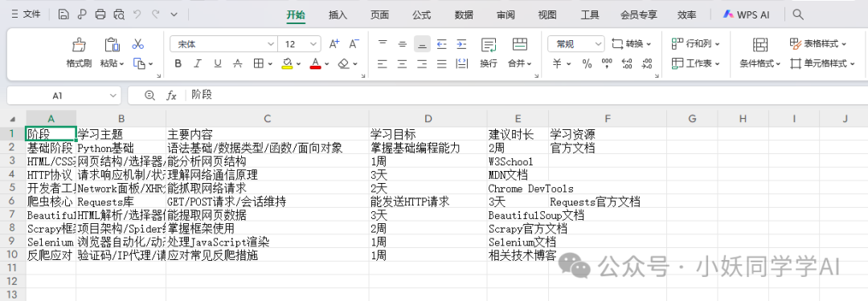Toggle Bold formatting
868x301 pixels.
tap(178, 63)
